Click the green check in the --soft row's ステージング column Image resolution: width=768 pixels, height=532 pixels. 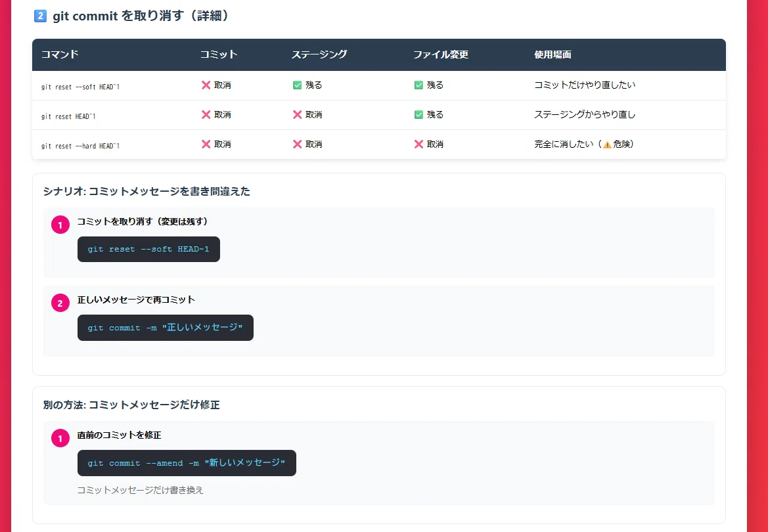tap(298, 85)
